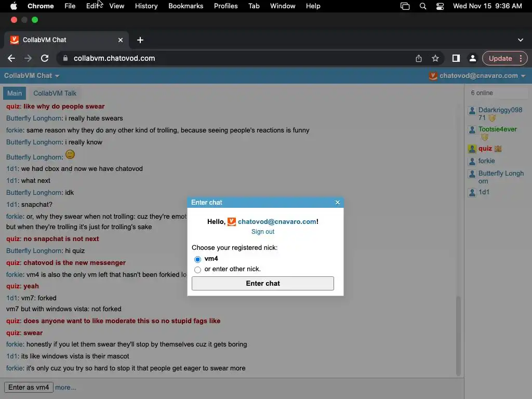Open Control Center in menu bar
Image resolution: width=532 pixels, height=399 pixels.
coord(440,6)
